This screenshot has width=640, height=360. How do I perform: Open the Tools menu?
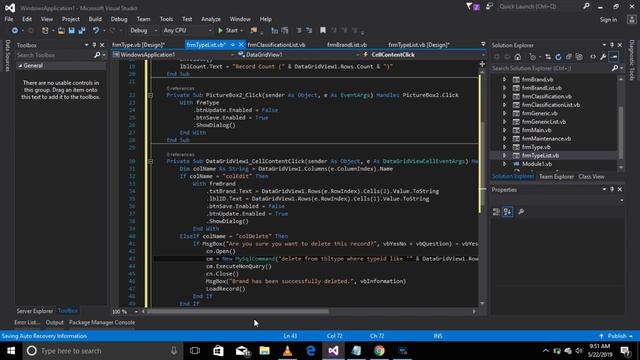166,19
